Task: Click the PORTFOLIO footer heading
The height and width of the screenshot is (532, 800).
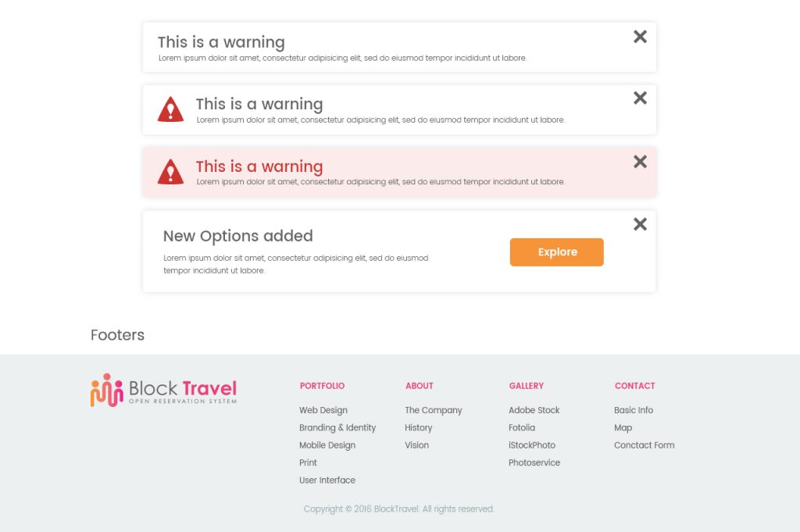Action: [322, 386]
